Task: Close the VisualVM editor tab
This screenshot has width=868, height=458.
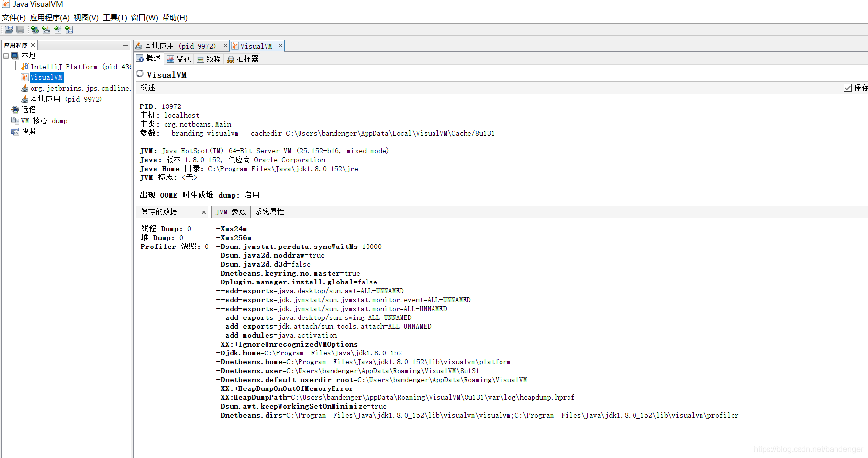Action: [x=280, y=46]
